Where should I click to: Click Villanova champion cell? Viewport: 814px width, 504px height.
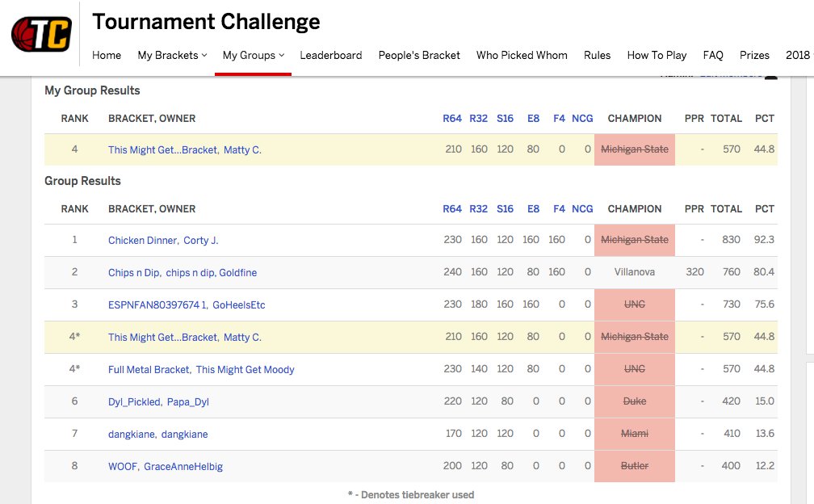tap(635, 272)
